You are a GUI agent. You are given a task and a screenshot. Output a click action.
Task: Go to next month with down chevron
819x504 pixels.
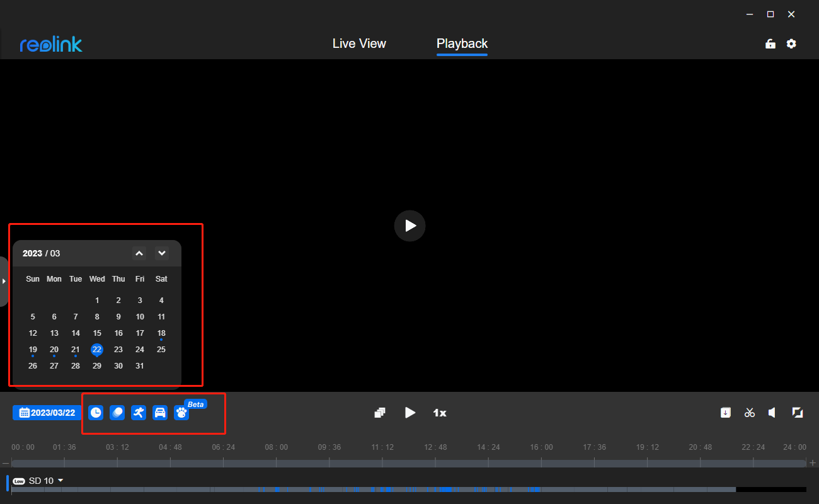coord(162,253)
